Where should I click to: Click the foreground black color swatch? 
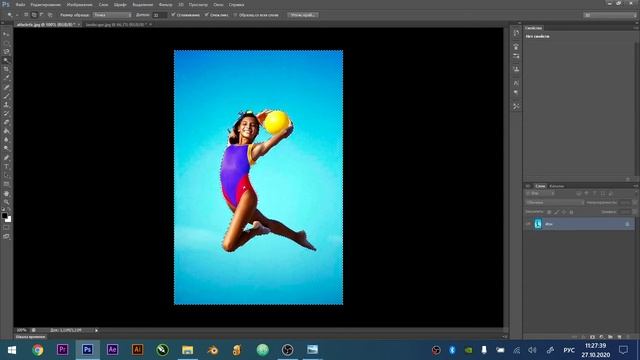pos(4,215)
